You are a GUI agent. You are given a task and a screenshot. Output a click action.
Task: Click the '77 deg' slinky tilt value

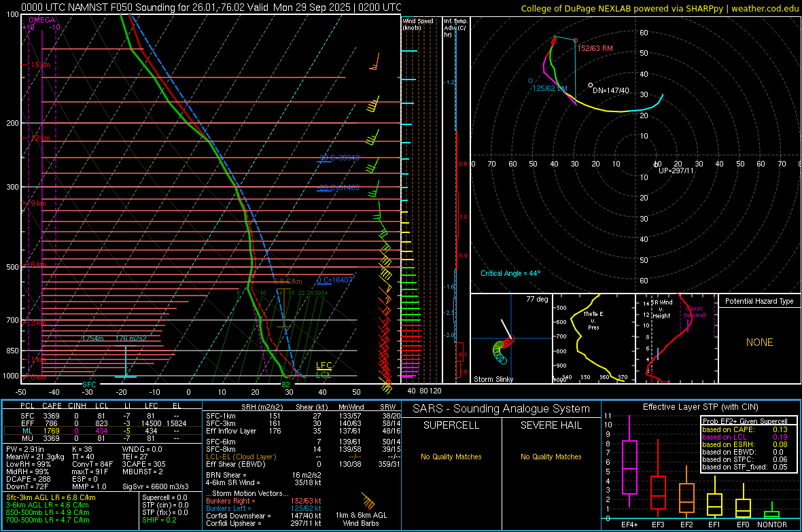pos(537,299)
